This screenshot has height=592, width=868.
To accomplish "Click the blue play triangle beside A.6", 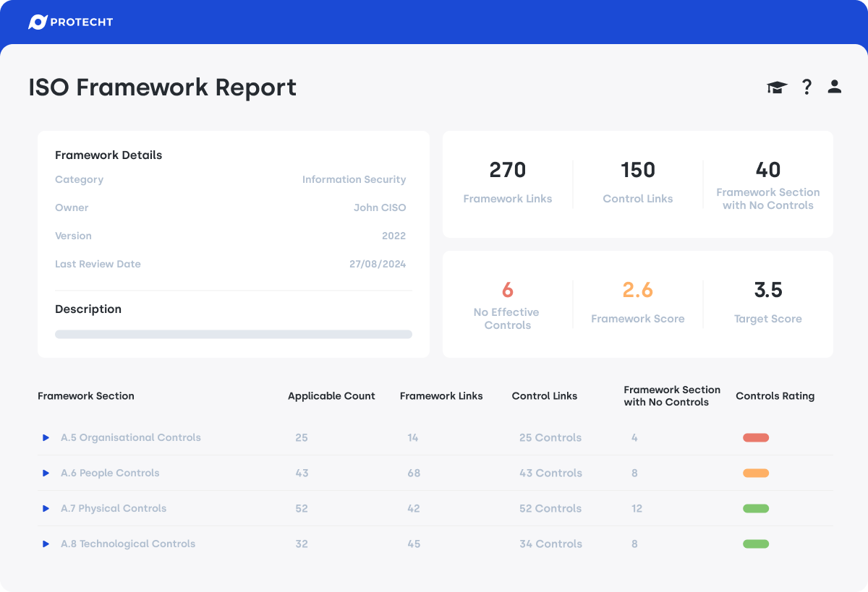I will (45, 473).
